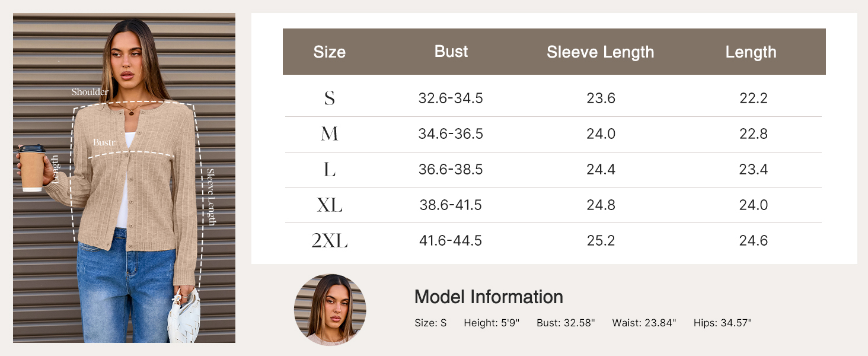
Task: Click the Sleeve Length column header
Action: coord(600,52)
